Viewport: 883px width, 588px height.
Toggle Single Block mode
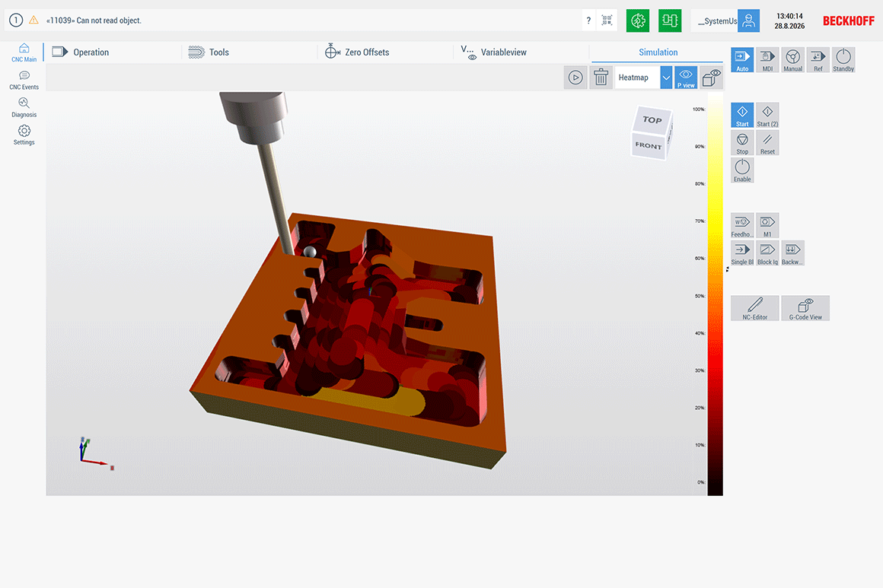(742, 253)
